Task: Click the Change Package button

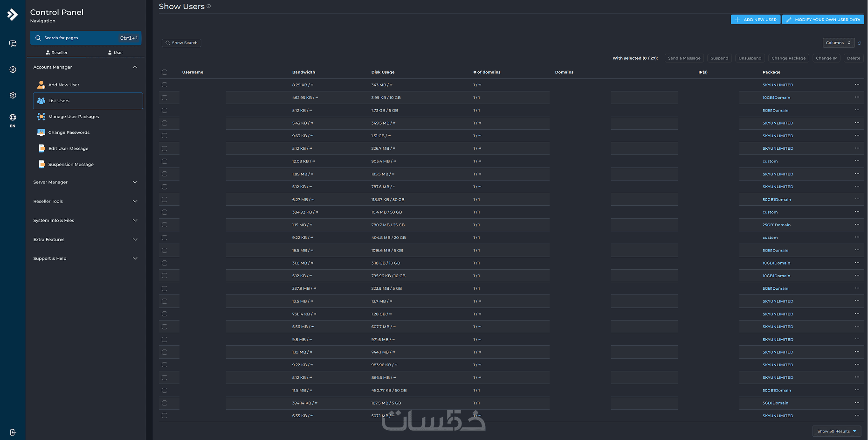Action: [789, 58]
